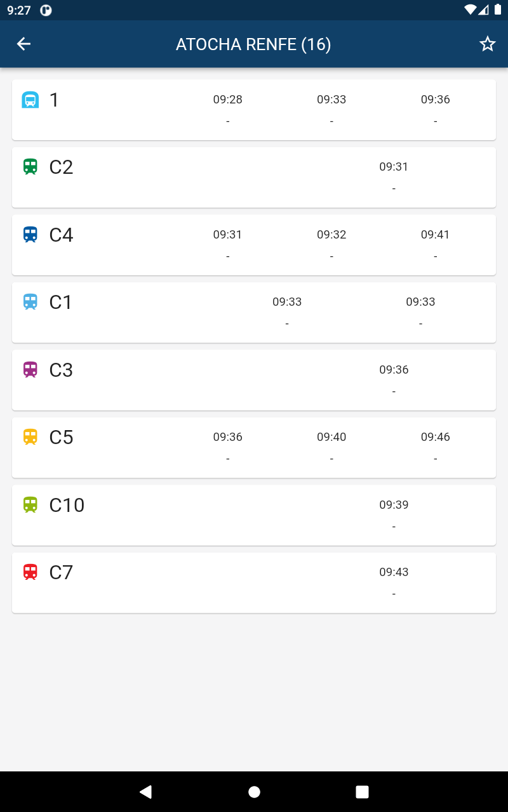Select the 09:28 departure on line 1
Image resolution: width=508 pixels, height=812 pixels.
pos(227,100)
